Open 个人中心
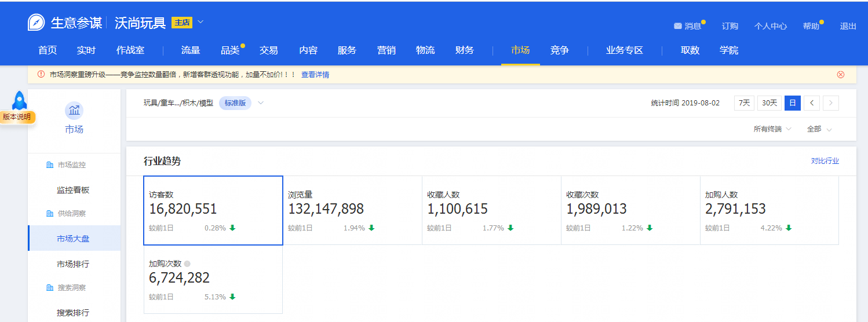This screenshot has width=868, height=322. pyautogui.click(x=771, y=26)
